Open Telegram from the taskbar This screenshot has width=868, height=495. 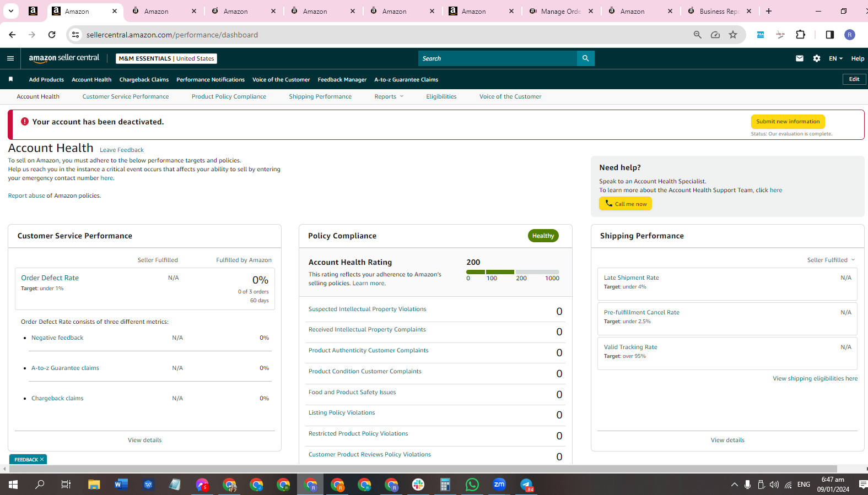(x=526, y=485)
